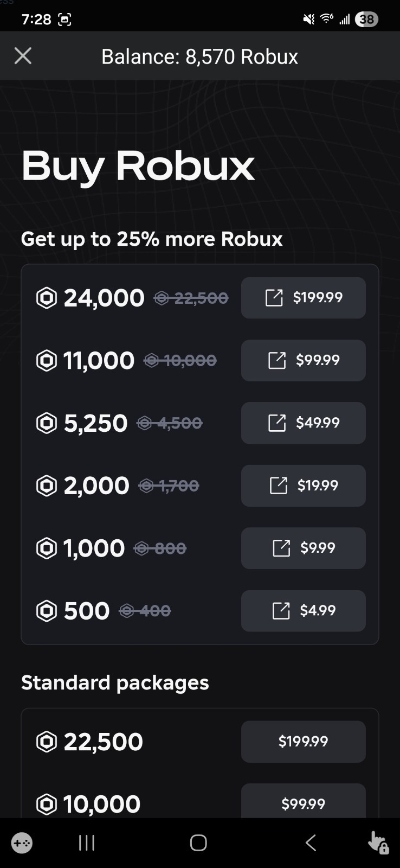Click the Robux icon beside 1,000
Image resolution: width=400 pixels, height=868 pixels.
(47, 548)
